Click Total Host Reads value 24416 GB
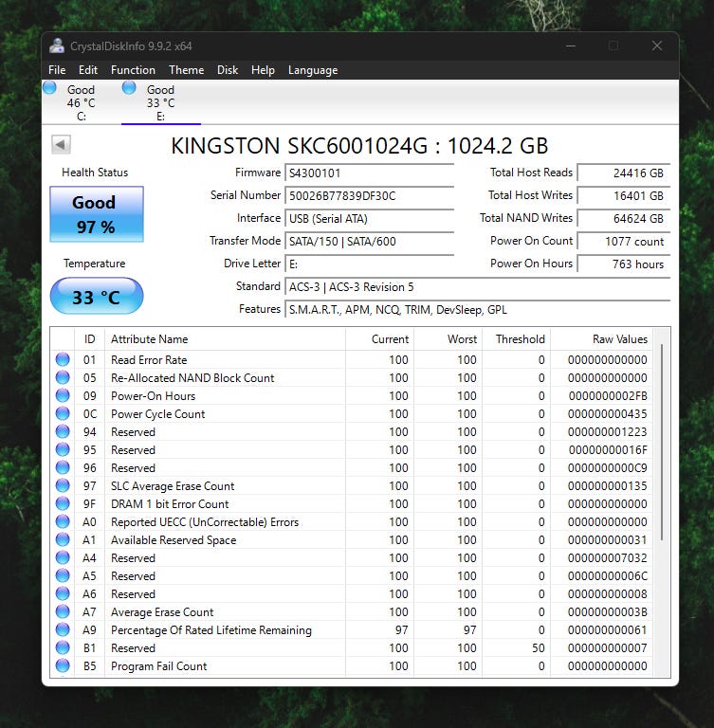This screenshot has width=714, height=728. click(x=624, y=173)
